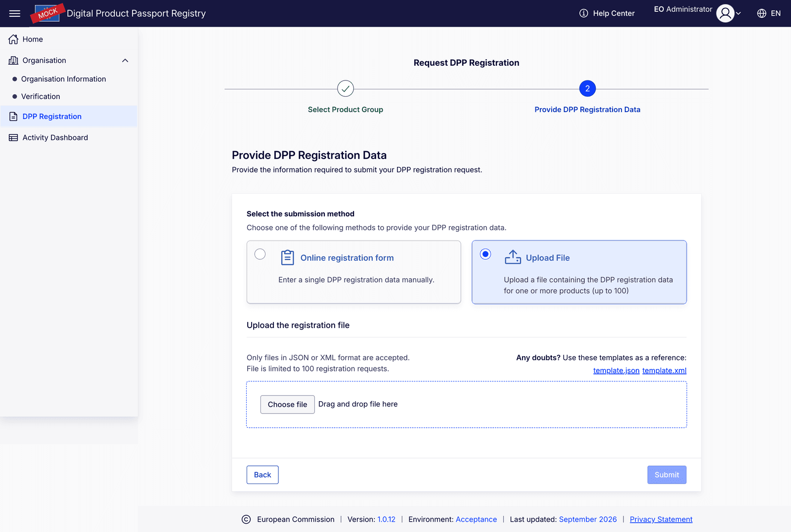Download the template.xml link
This screenshot has height=532, width=791.
(664, 370)
